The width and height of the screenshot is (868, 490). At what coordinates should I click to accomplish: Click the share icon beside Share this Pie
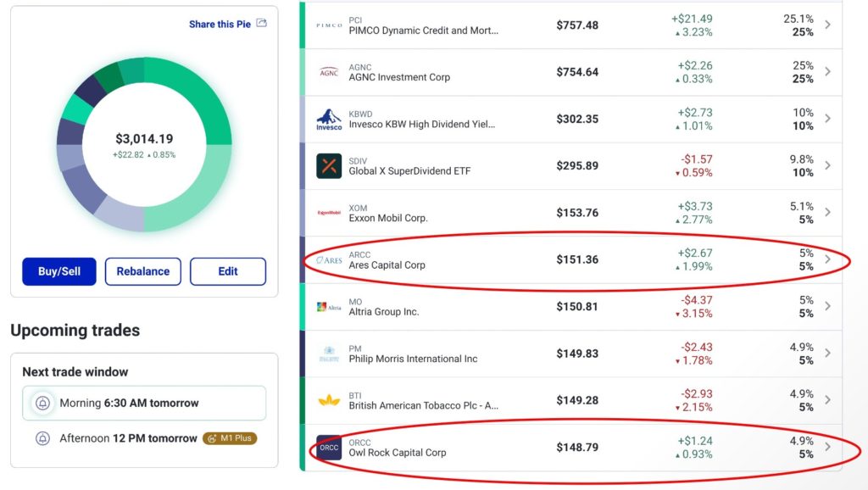click(262, 24)
